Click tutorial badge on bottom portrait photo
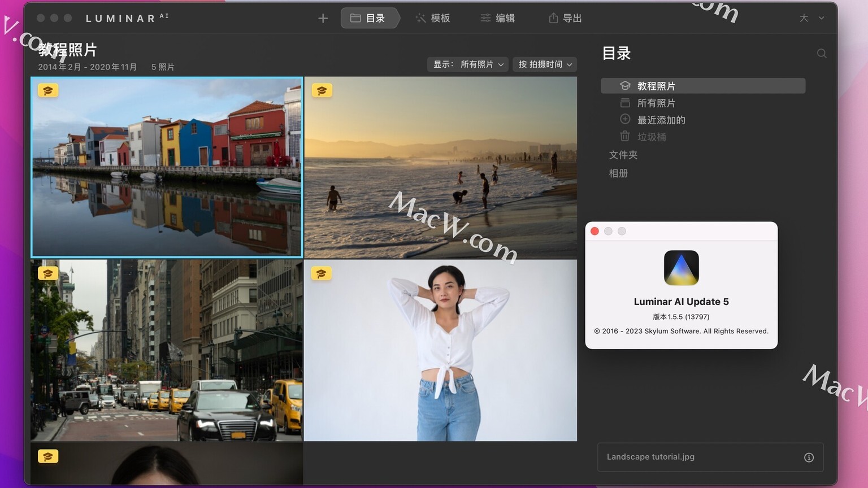The height and width of the screenshot is (488, 868). [x=48, y=456]
